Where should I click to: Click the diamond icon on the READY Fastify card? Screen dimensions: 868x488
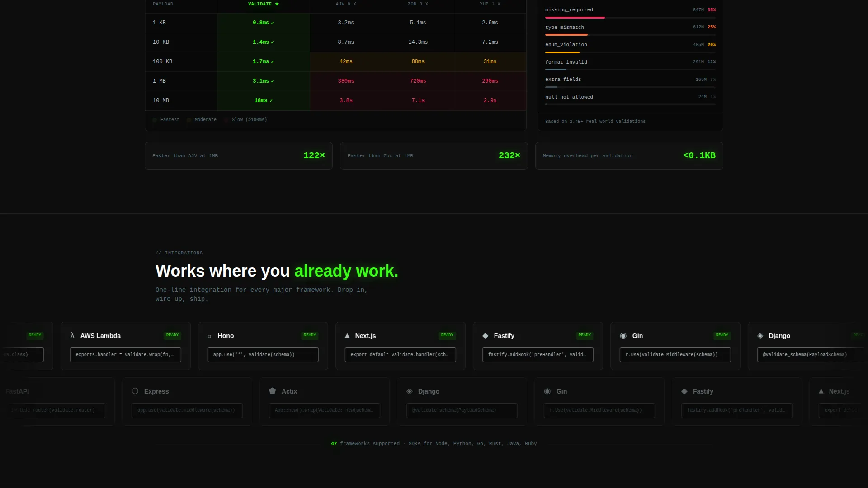point(485,336)
